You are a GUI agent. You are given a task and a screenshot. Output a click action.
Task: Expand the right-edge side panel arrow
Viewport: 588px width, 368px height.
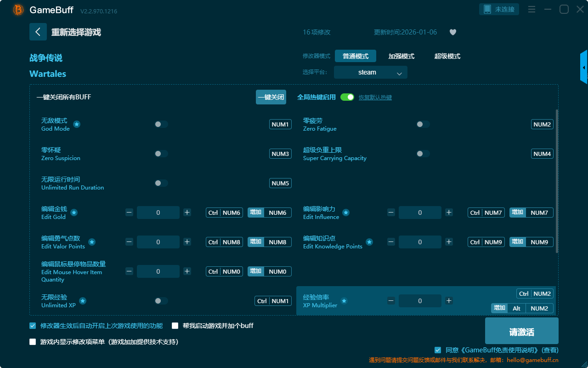tap(584, 68)
